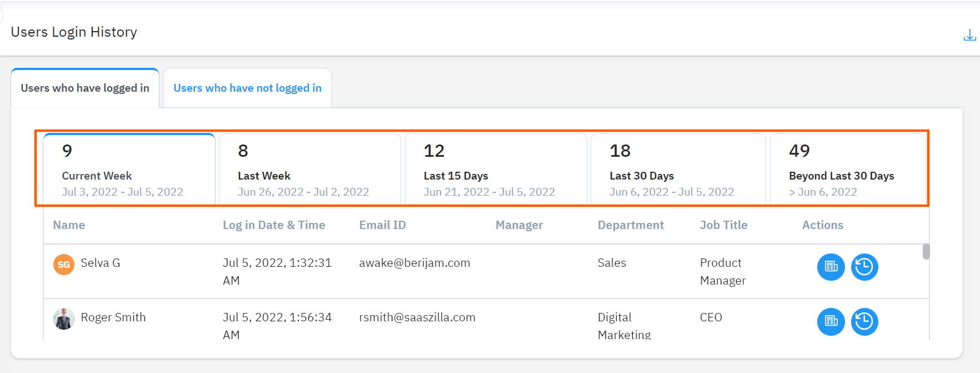Click the Product Manager job title
This screenshot has width=980, height=373.
click(723, 272)
